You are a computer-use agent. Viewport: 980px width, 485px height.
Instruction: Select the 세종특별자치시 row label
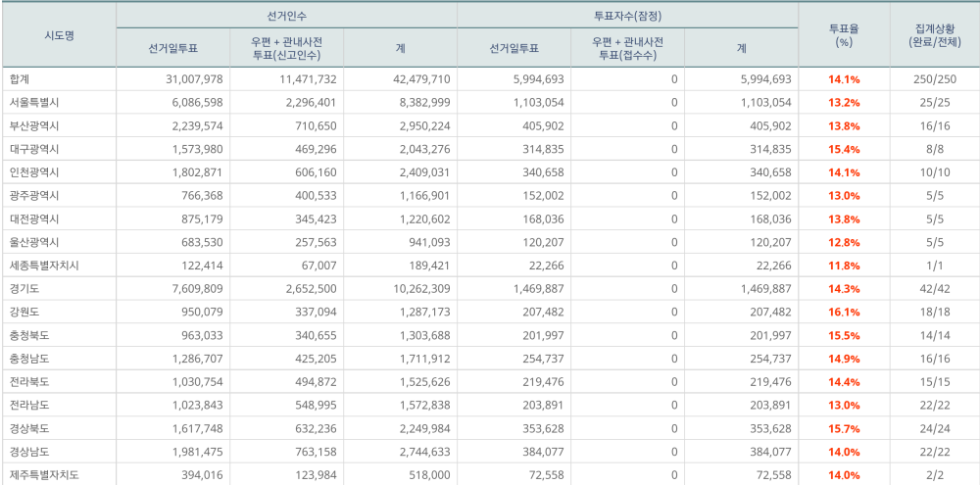pyautogui.click(x=43, y=266)
